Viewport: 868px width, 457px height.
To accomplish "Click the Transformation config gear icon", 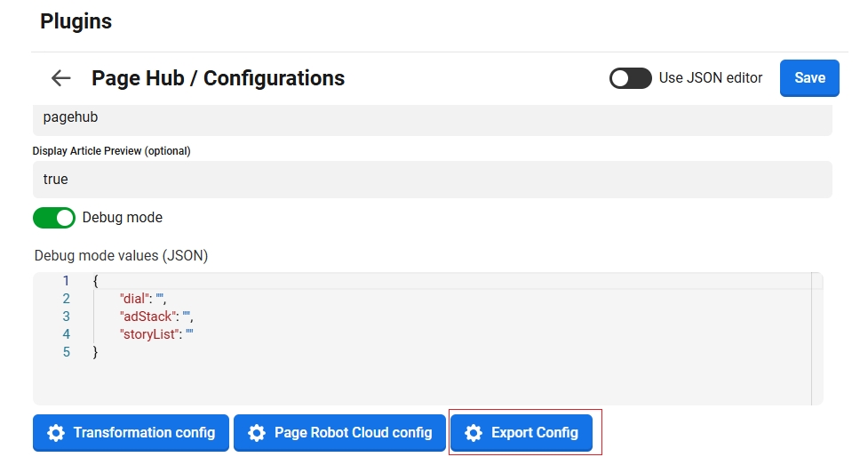I will [56, 433].
